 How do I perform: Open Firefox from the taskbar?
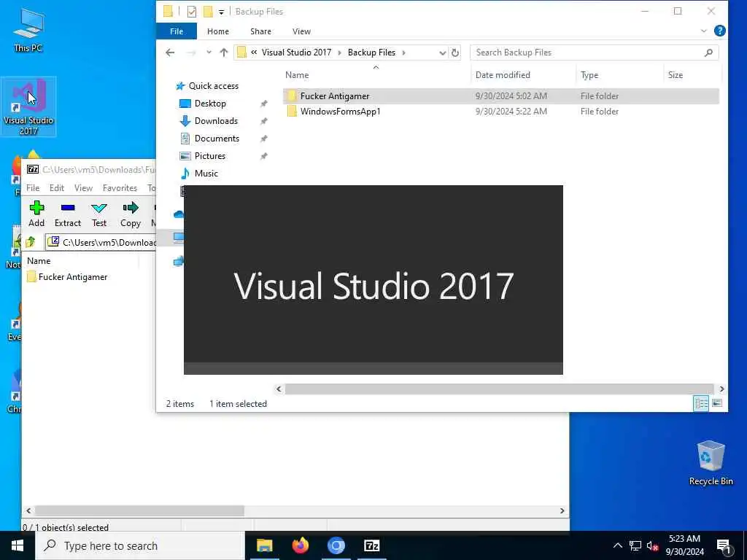[x=300, y=545]
